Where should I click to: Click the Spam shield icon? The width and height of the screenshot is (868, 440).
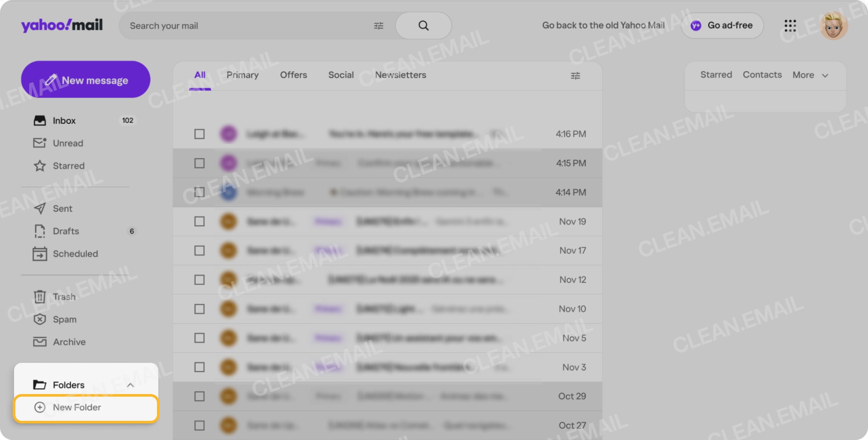tap(40, 319)
